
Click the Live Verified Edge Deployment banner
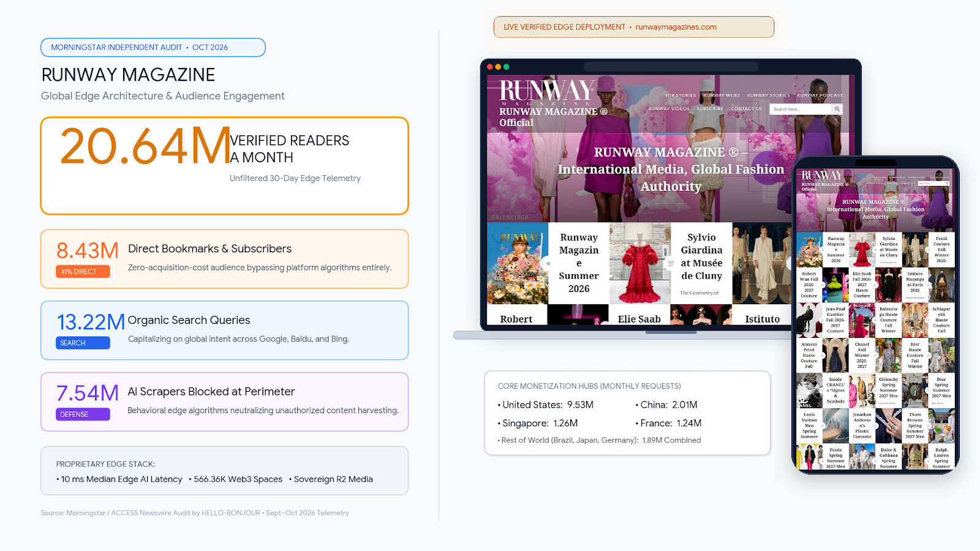click(x=634, y=27)
